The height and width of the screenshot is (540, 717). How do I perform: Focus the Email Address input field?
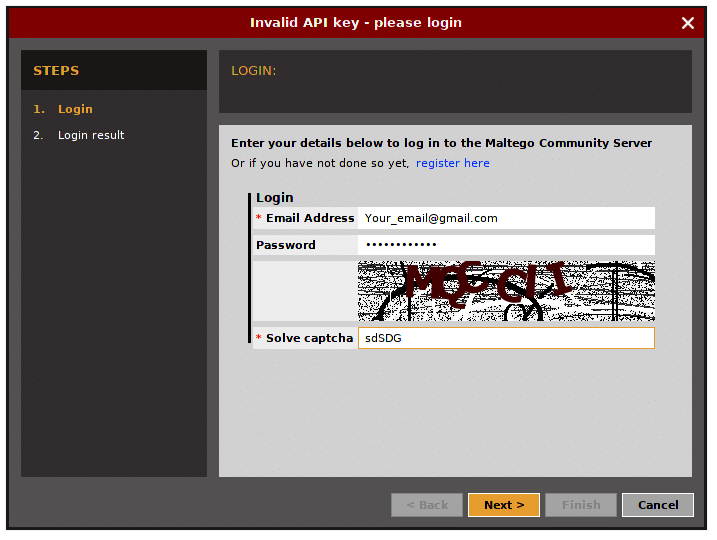[x=506, y=218]
